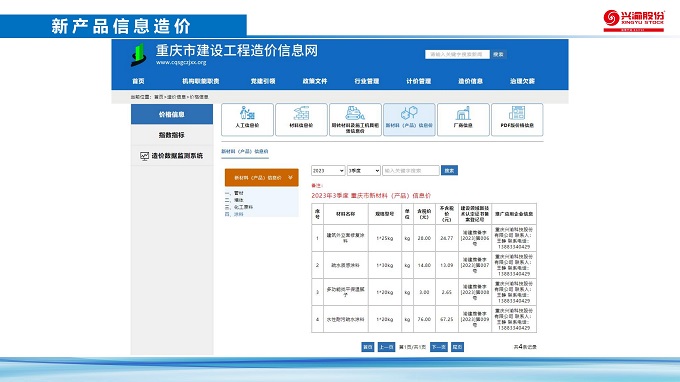The image size is (680, 382).
Task: Open the 2023 year dropdown
Action: click(x=328, y=171)
